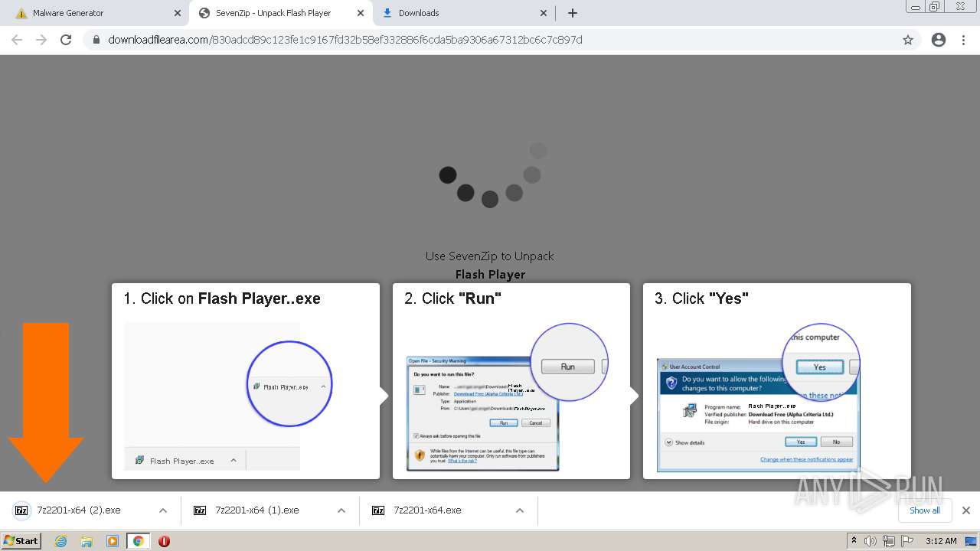Click the "Use SevenZip to Unpack" text

[x=490, y=256]
